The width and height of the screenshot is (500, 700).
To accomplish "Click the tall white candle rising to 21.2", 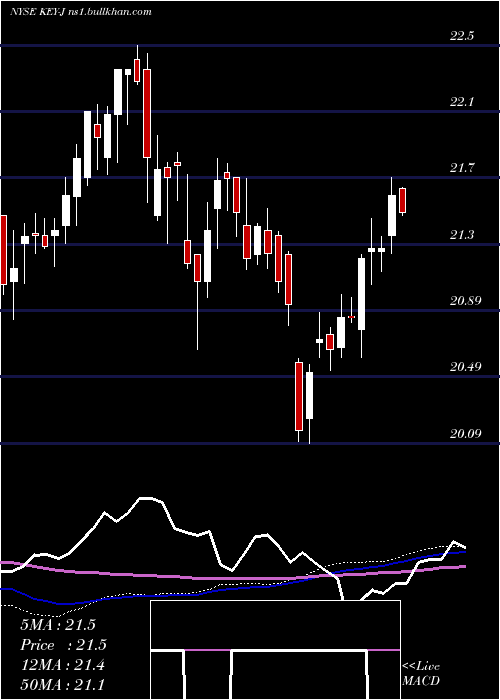I will click(x=361, y=294).
